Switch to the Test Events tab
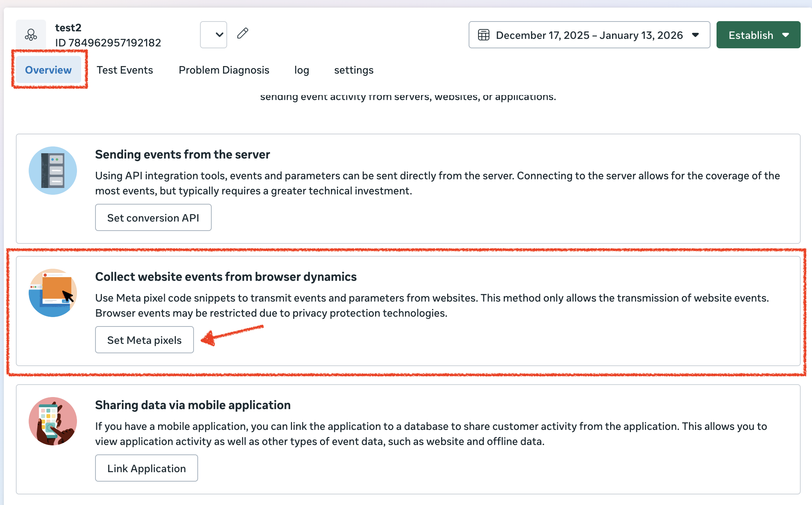 coord(125,70)
